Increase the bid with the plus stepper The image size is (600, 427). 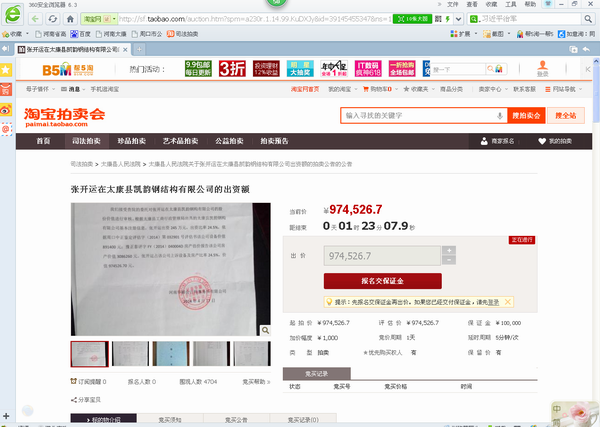tap(449, 250)
